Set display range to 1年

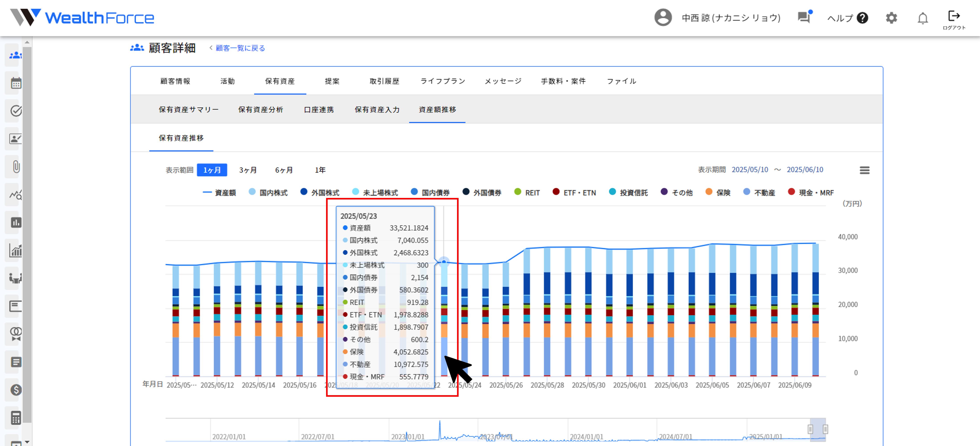pos(320,170)
